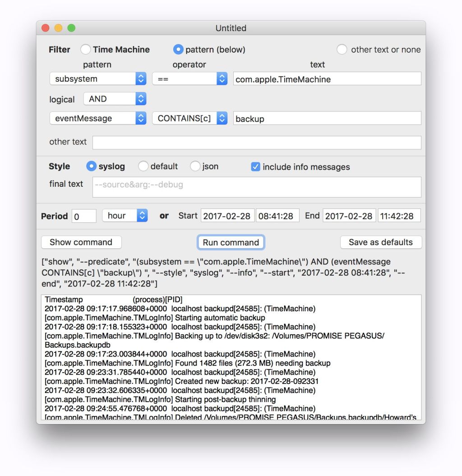Click Save as defaults button
The height and width of the screenshot is (476, 462).
[381, 242]
